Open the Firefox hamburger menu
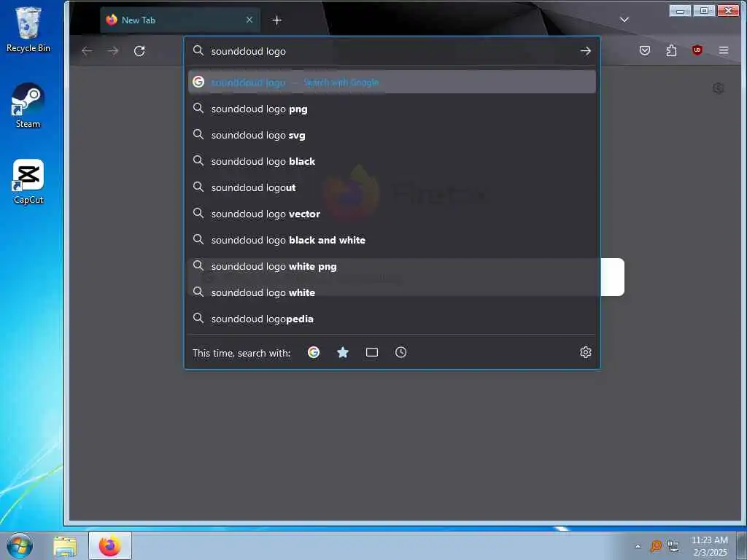This screenshot has width=747, height=560. [x=723, y=50]
